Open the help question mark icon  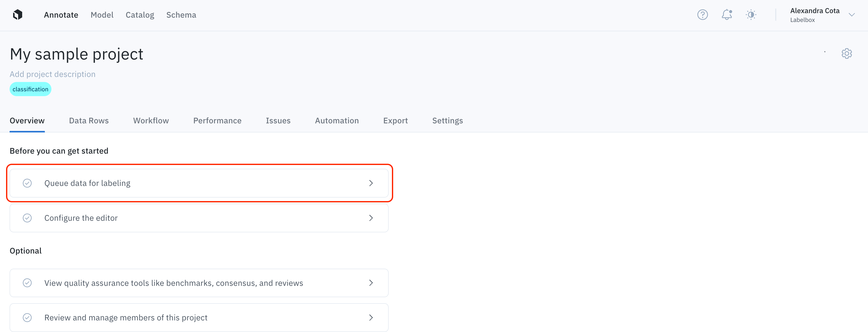(702, 15)
